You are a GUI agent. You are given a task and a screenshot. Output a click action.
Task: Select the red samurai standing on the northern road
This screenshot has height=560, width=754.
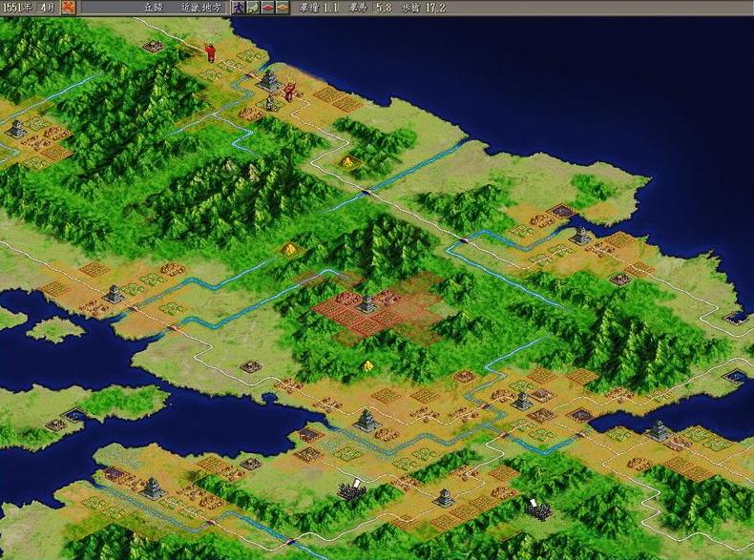pyautogui.click(x=210, y=52)
